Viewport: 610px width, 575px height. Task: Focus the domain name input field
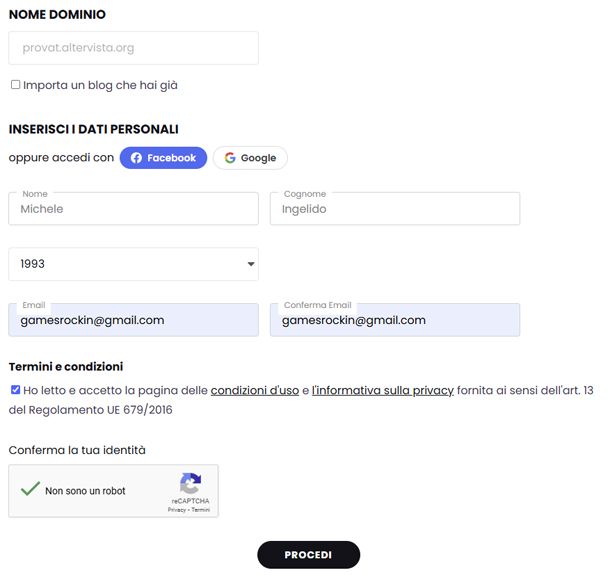tap(133, 47)
